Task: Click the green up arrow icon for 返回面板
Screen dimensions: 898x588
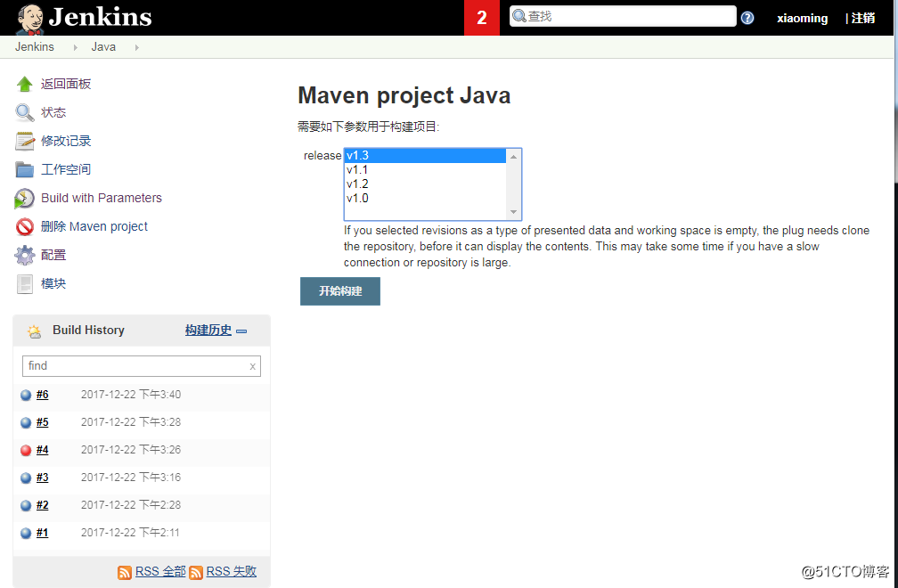Action: point(24,84)
